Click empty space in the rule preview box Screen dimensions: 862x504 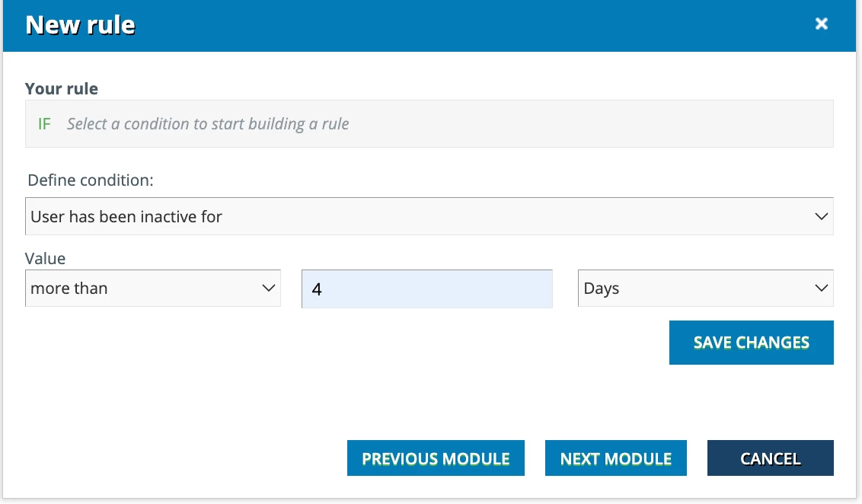coord(594,123)
